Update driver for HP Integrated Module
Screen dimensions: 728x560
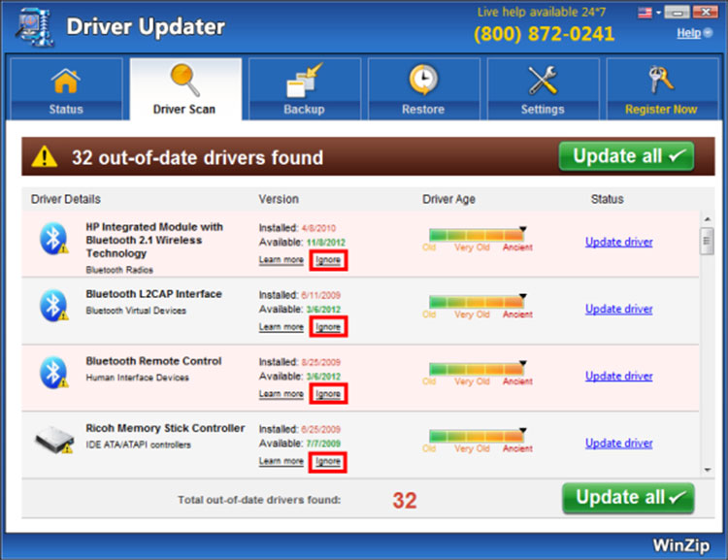[x=619, y=242]
